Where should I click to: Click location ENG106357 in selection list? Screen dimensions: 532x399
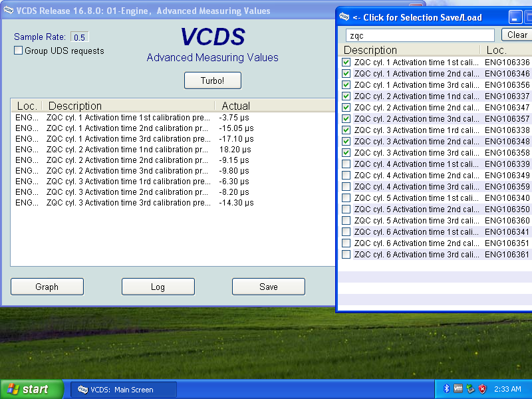507,119
